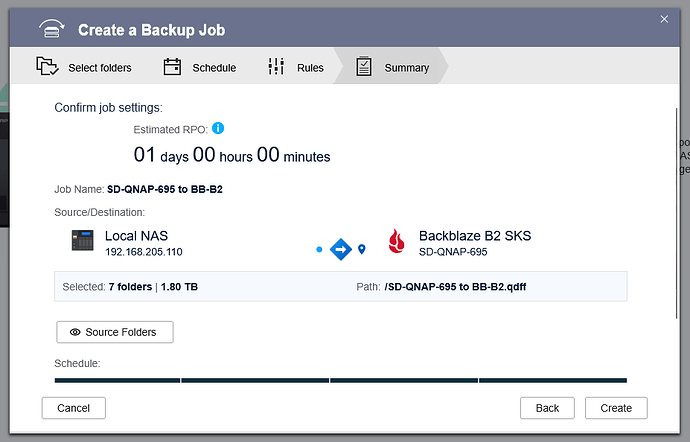The image size is (690, 442).
Task: Go to the Schedule step
Action: (x=201, y=68)
